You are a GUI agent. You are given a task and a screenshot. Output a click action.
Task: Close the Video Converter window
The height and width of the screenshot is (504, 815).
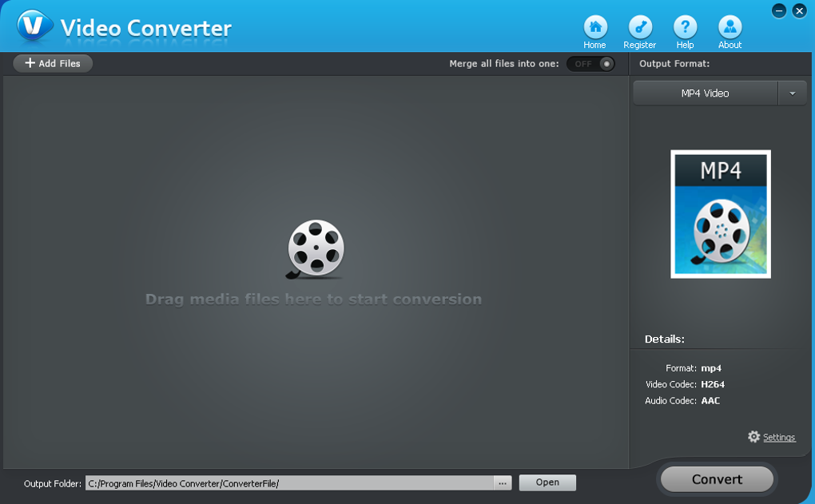pos(799,10)
